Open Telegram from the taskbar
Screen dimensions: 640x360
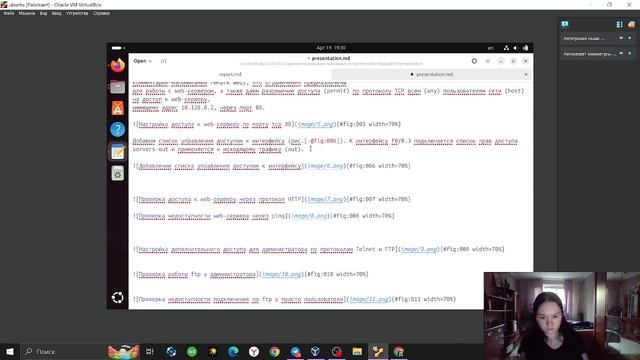pyautogui.click(x=296, y=351)
